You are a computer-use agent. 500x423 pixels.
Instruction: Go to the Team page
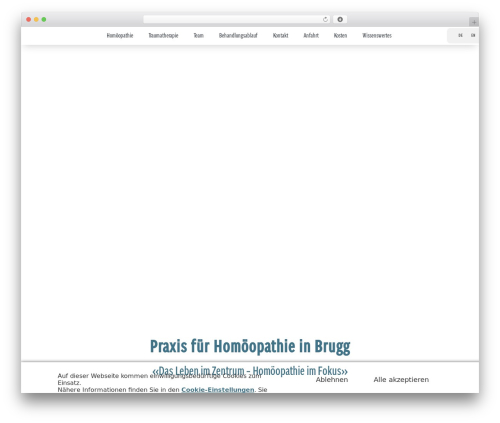coord(199,35)
